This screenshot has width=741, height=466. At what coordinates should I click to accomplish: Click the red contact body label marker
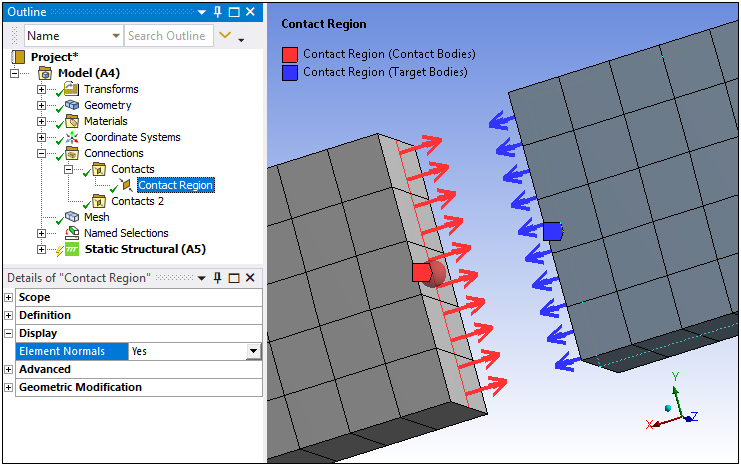[x=422, y=273]
